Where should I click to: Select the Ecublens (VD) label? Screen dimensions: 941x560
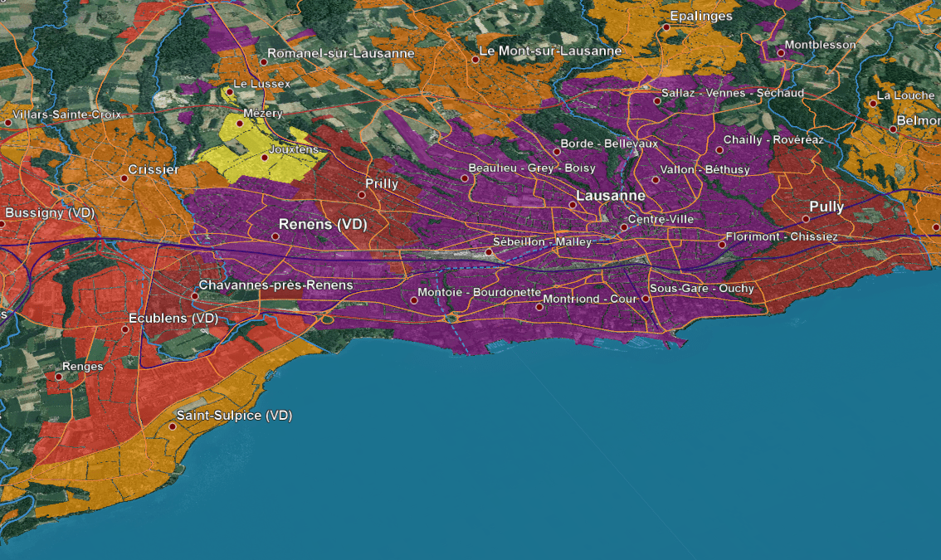pos(175,317)
